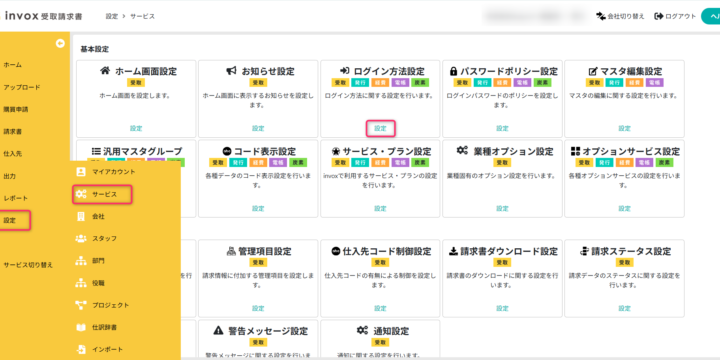This screenshot has height=360, width=720.
Task: Click the login arrow icon on ログイン方法設定
Action: pos(345,71)
